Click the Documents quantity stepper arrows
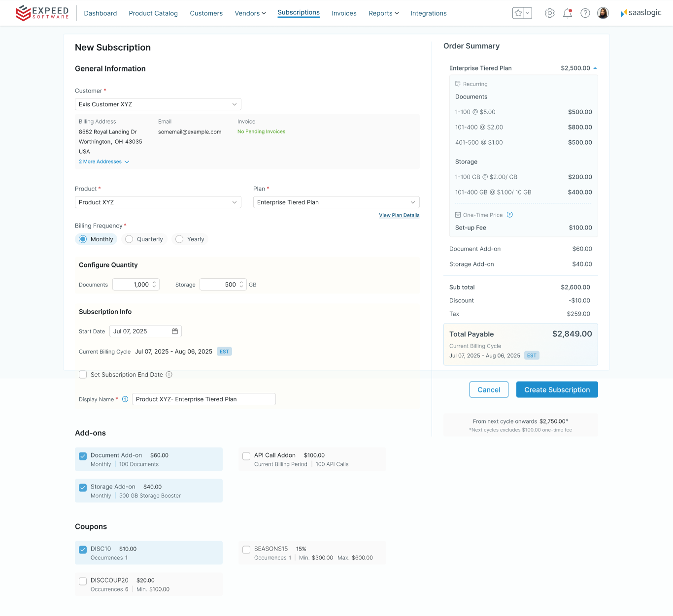673x616 pixels. pos(154,285)
